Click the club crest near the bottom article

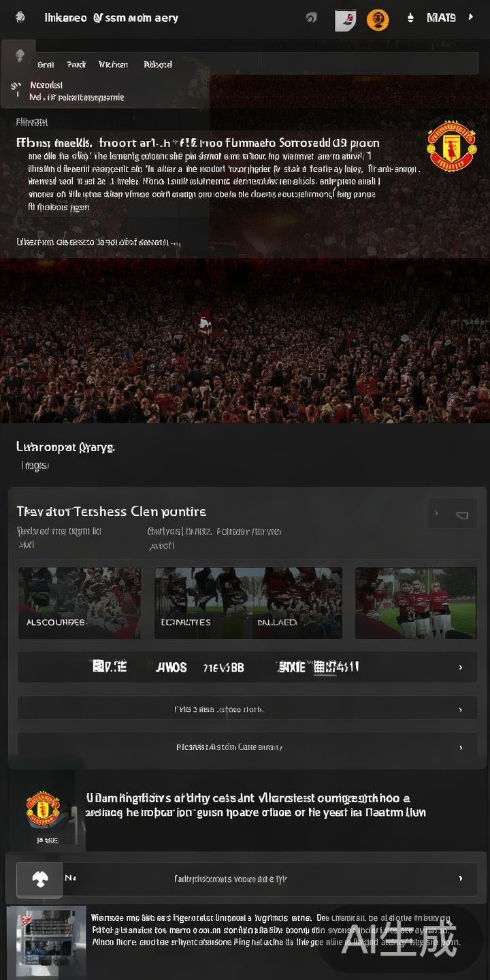coord(43,809)
